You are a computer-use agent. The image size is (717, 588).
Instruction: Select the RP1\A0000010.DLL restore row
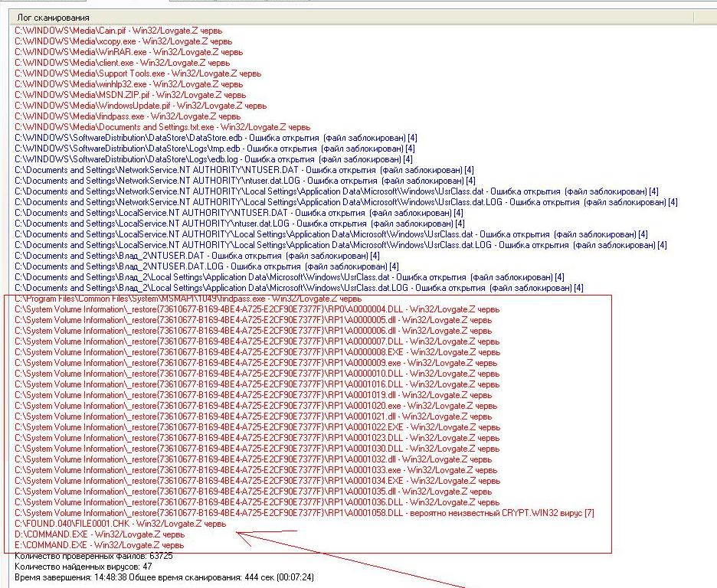257,374
